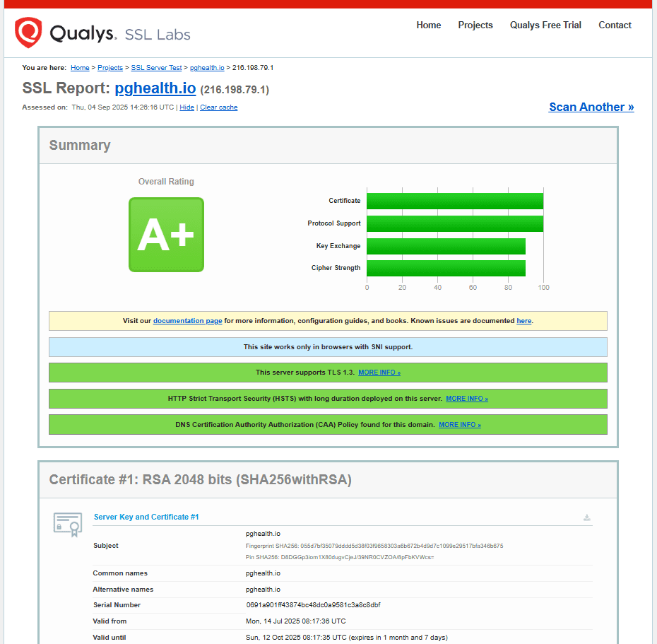The height and width of the screenshot is (644, 657).
Task: Click the certificate download icon
Action: tap(586, 517)
